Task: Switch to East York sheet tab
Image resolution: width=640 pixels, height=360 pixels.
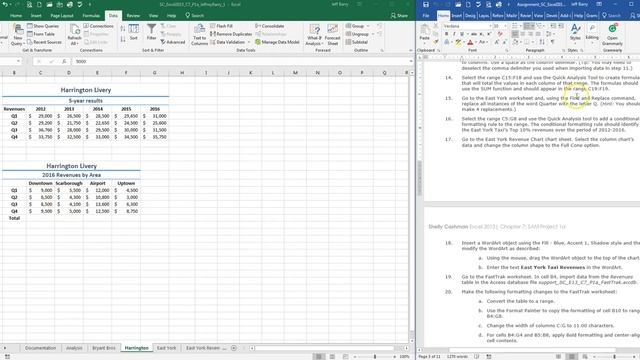Action: pyautogui.click(x=167, y=348)
